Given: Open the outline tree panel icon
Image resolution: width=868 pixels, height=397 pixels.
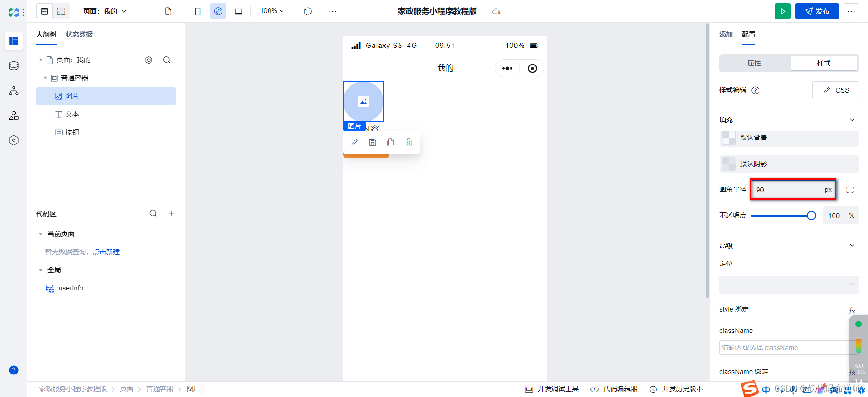Looking at the screenshot, I should (x=45, y=11).
